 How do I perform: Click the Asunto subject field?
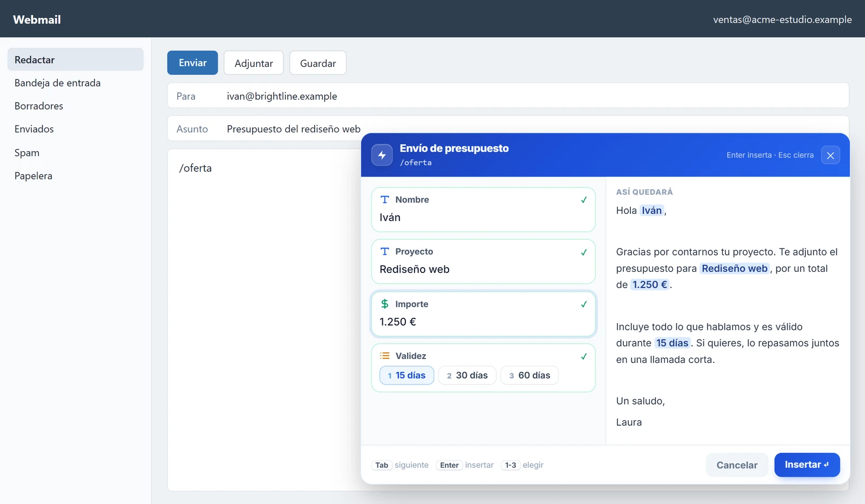click(508, 129)
